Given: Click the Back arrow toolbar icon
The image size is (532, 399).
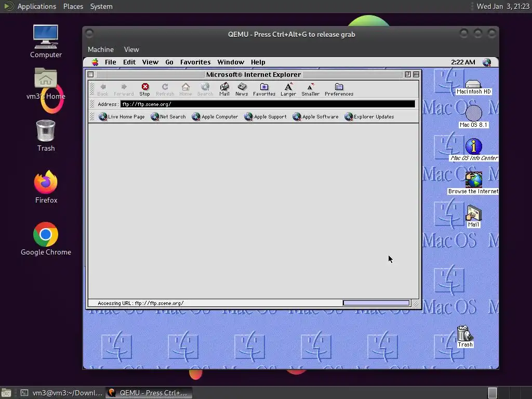Looking at the screenshot, I should coord(103,89).
